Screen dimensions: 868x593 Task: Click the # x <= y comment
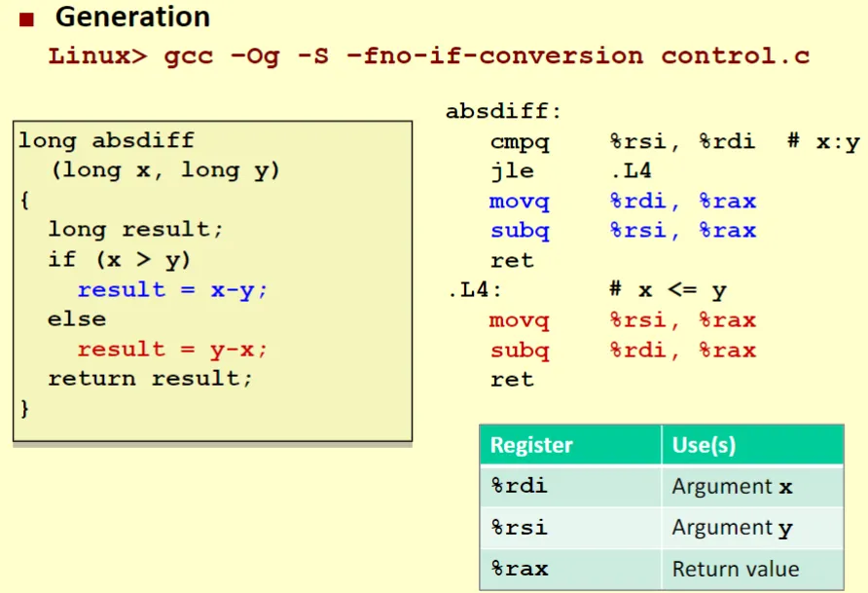[668, 290]
